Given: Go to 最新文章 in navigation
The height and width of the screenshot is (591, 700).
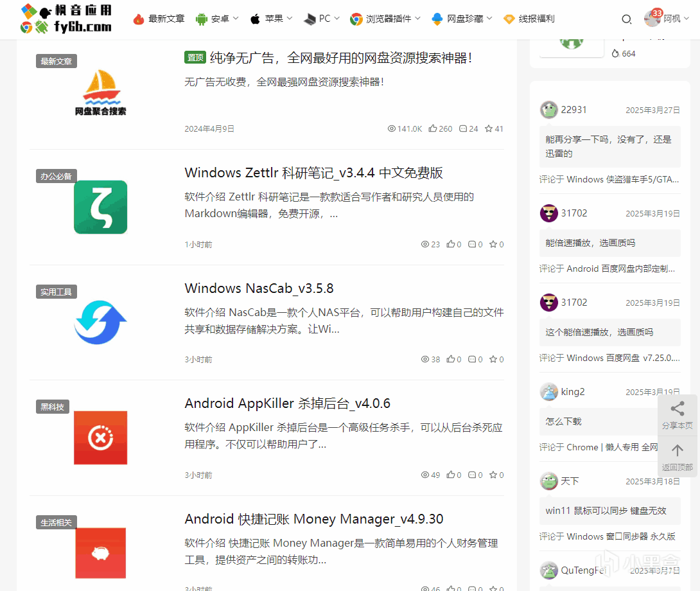Looking at the screenshot, I should (x=166, y=19).
